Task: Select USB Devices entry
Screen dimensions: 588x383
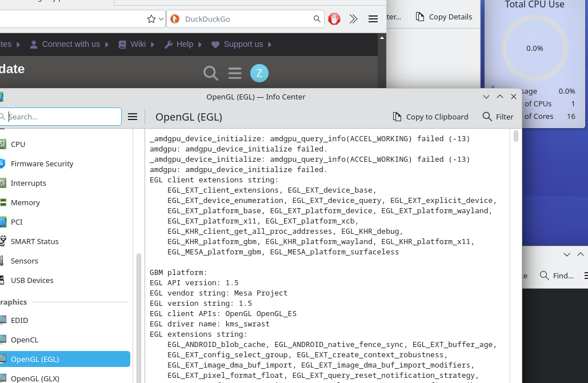Action: click(32, 280)
